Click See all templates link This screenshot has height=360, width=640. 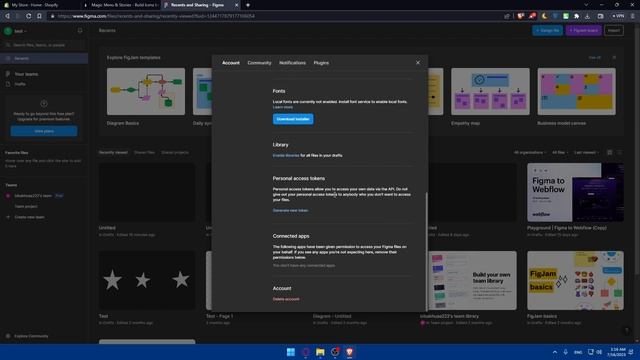[x=595, y=58]
